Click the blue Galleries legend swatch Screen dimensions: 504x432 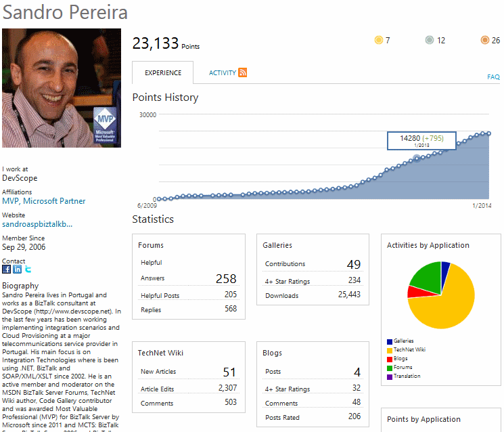pyautogui.click(x=390, y=341)
